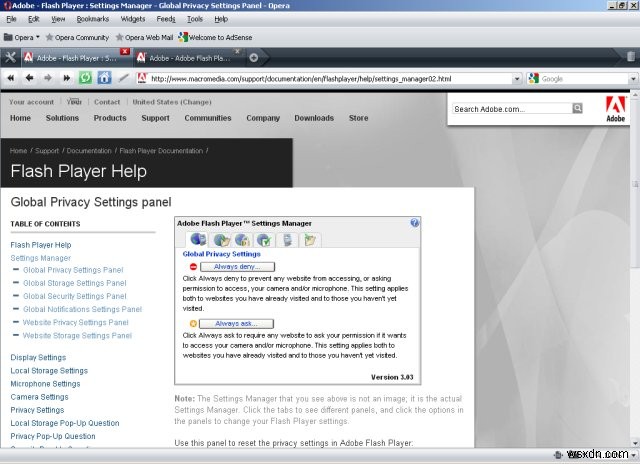Select Global Storage Settings tab icon
The height and width of the screenshot is (464, 640).
[x=222, y=240]
